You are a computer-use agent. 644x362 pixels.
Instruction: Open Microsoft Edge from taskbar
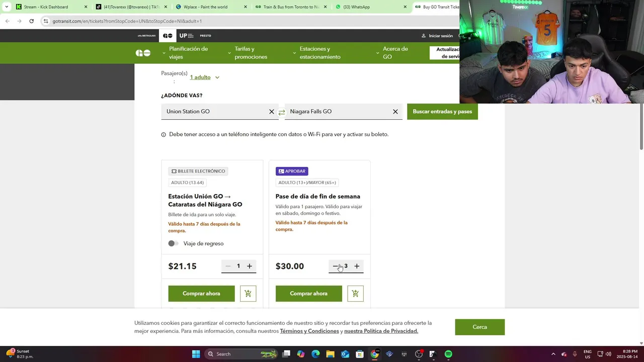(315, 354)
